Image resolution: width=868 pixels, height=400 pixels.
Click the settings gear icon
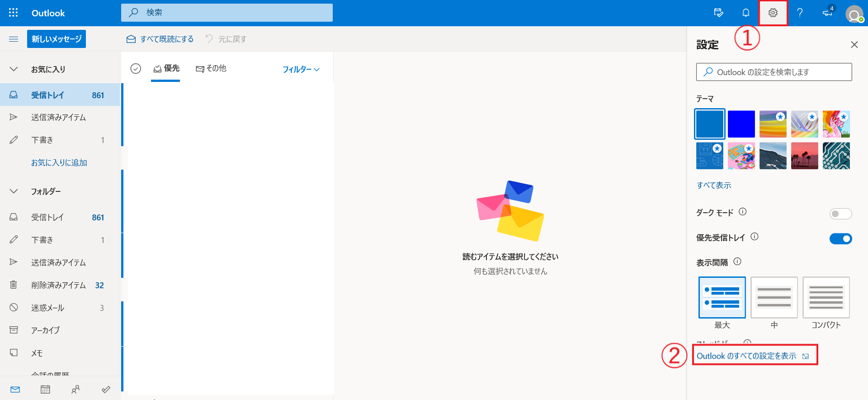[773, 13]
